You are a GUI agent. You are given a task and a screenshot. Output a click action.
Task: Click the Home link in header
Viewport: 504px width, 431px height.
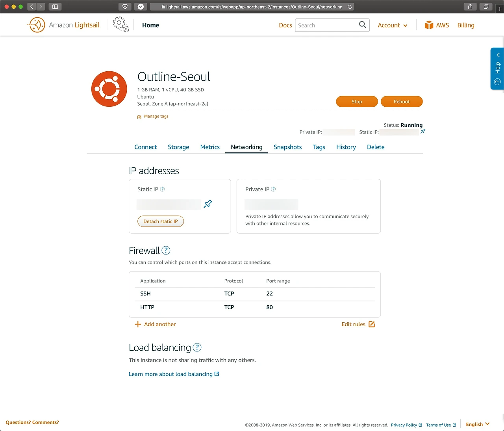coord(150,25)
